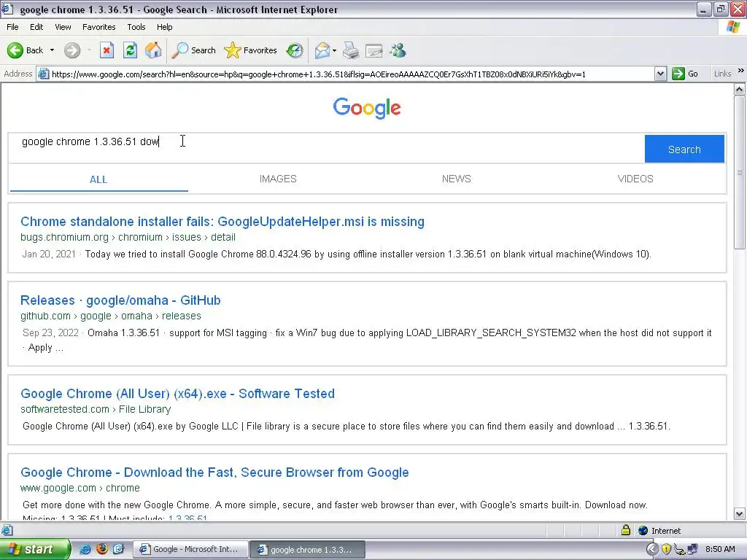Click the security shield tray icon
747x560 pixels.
(x=666, y=550)
